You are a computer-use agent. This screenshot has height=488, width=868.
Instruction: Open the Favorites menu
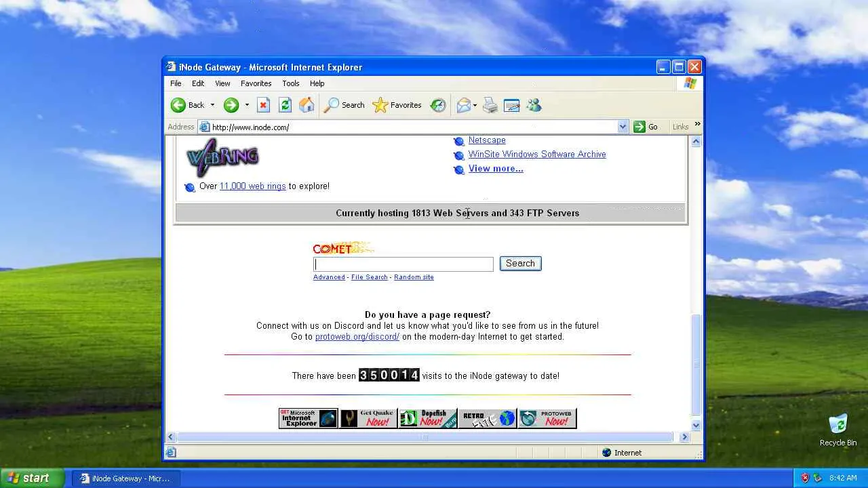click(256, 83)
